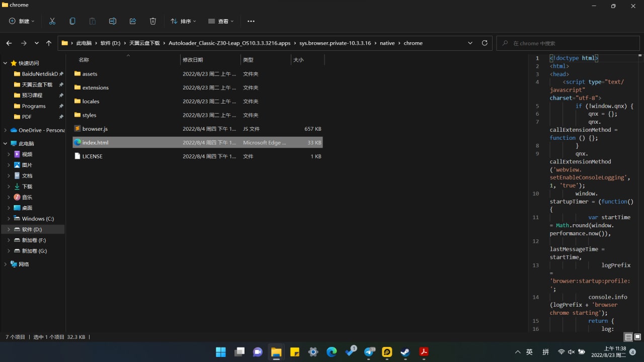Open the clock and date panel
Image resolution: width=644 pixels, height=362 pixels.
[608, 352]
